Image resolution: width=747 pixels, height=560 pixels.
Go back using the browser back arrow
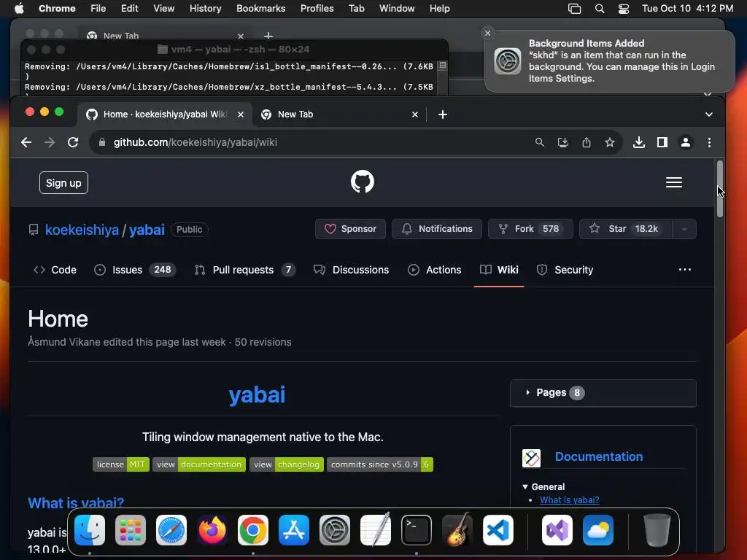pos(26,142)
